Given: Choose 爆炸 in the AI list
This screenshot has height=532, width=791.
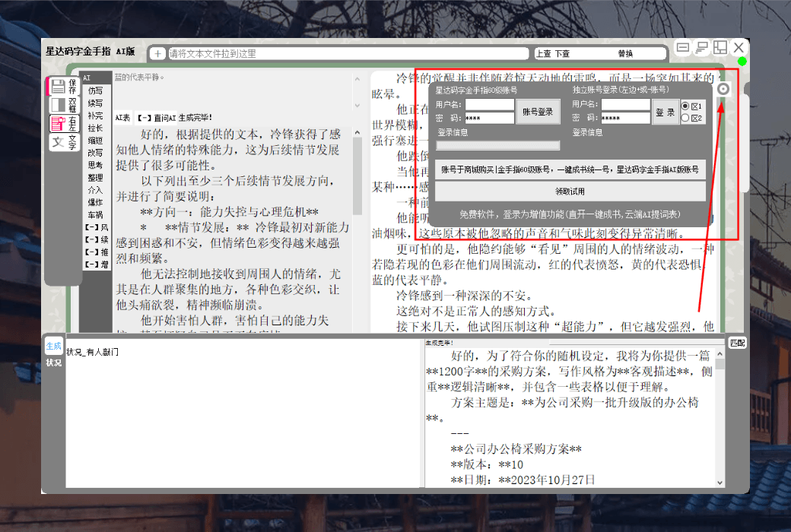Looking at the screenshot, I should click(95, 202).
